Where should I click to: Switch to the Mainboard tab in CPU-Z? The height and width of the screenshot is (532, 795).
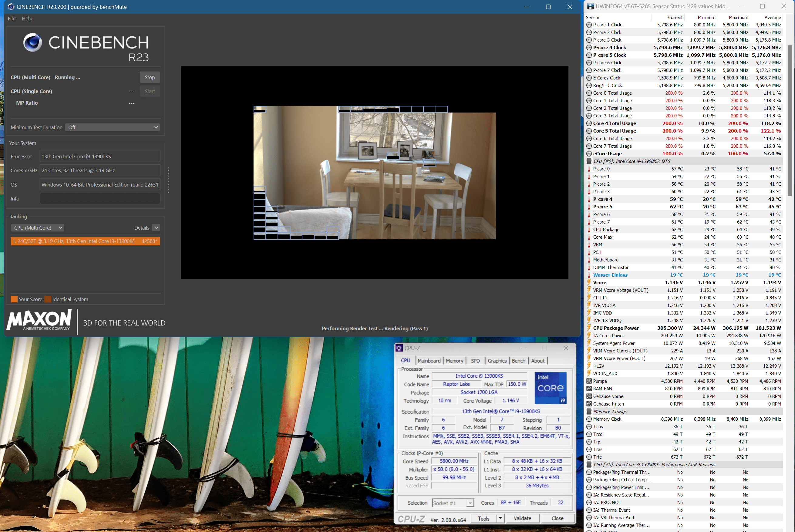pyautogui.click(x=429, y=361)
